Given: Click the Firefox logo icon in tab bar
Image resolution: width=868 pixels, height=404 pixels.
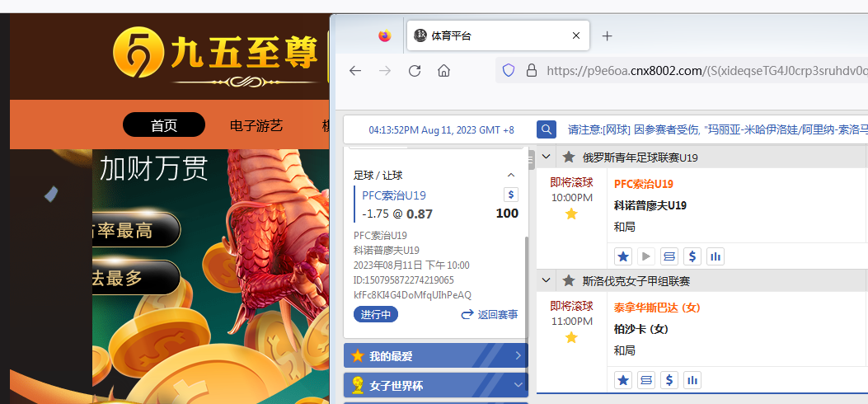Looking at the screenshot, I should [x=385, y=36].
